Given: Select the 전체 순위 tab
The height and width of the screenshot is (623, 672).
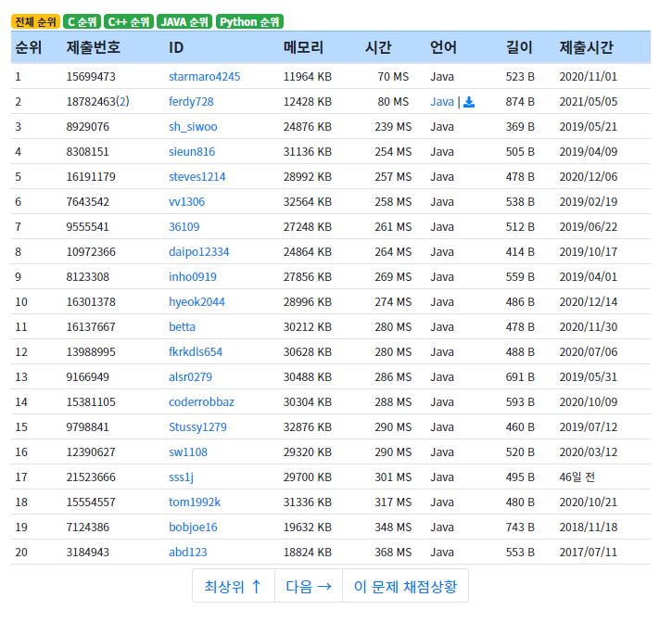Looking at the screenshot, I should (x=35, y=22).
